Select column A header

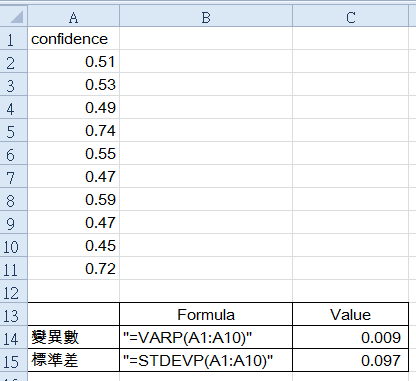pos(73,16)
